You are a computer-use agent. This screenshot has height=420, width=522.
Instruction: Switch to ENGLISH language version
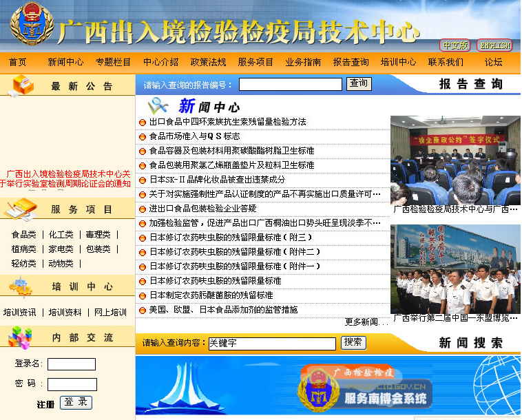pyautogui.click(x=494, y=45)
